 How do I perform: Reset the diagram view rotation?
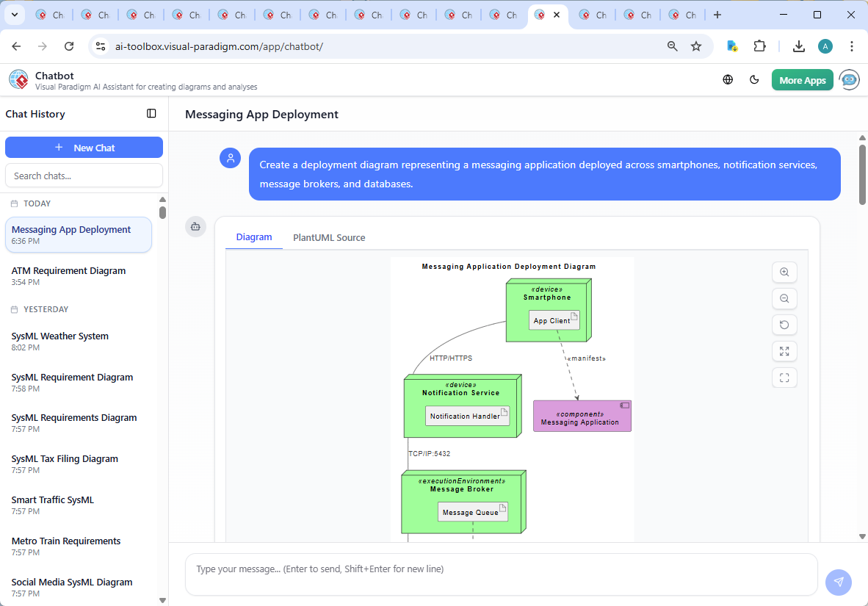(784, 325)
